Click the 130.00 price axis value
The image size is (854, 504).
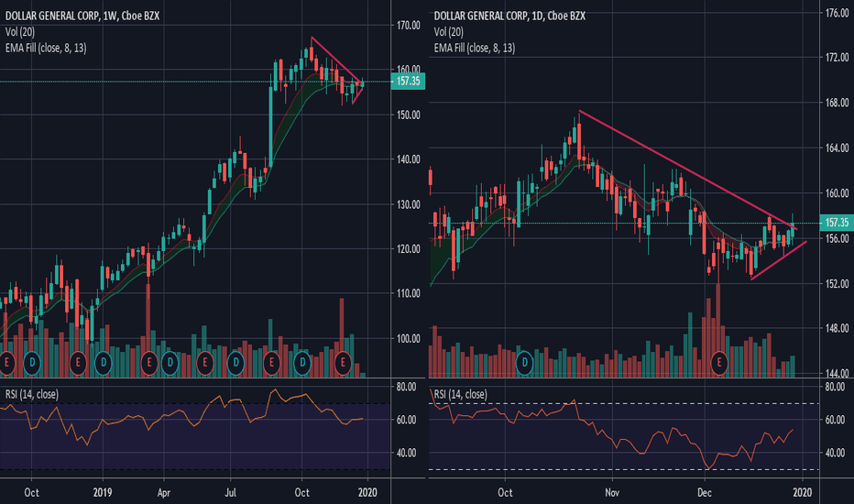click(x=409, y=204)
